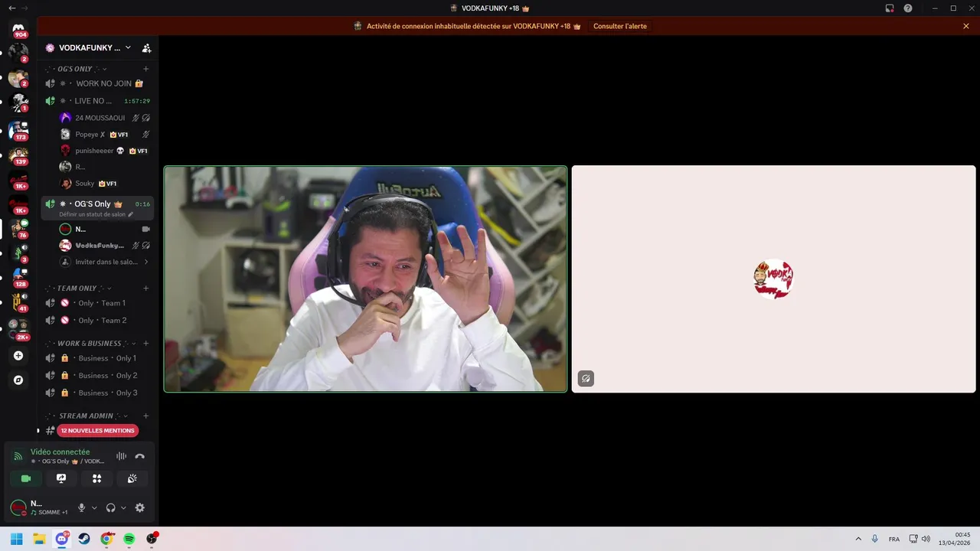Open Discover servers compass icon
The image size is (980, 551).
tap(18, 380)
